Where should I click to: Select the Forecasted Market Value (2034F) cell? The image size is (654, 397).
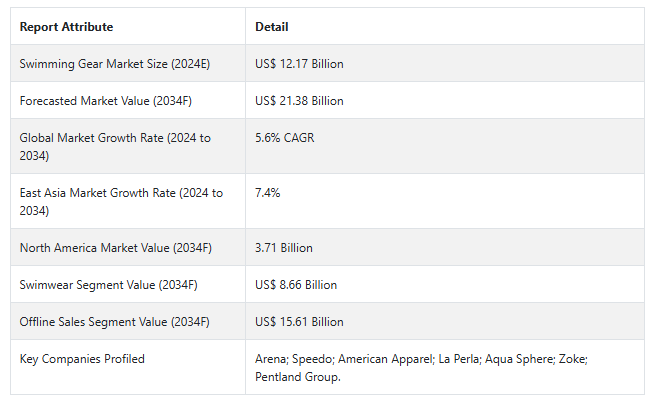[x=128, y=101]
